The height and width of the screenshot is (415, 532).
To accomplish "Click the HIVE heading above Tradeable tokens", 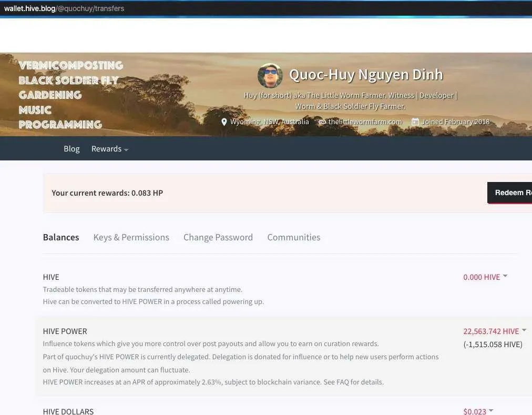I will click(x=51, y=277).
